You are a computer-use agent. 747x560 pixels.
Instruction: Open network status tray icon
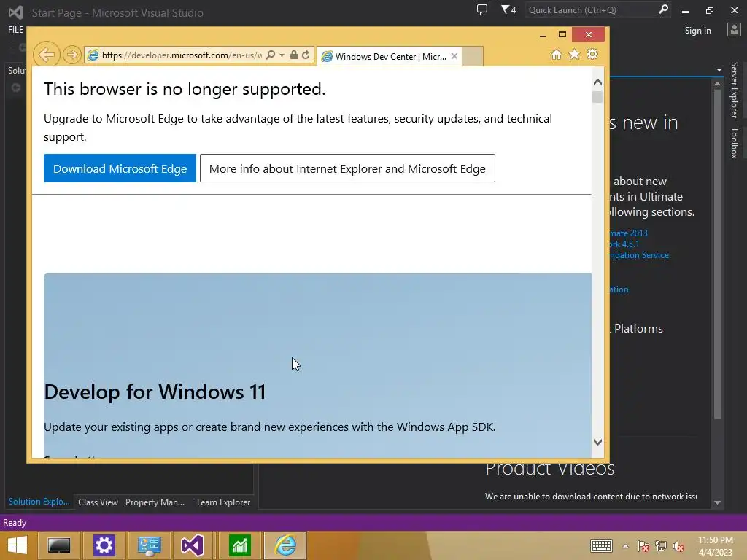coord(661,546)
